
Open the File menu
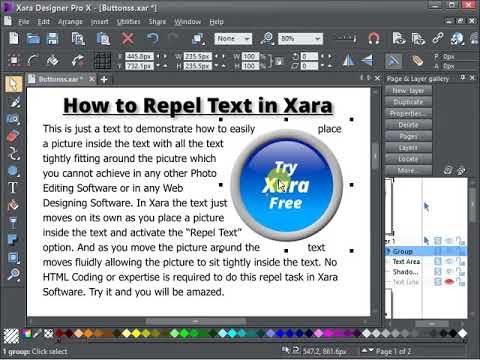tap(23, 22)
